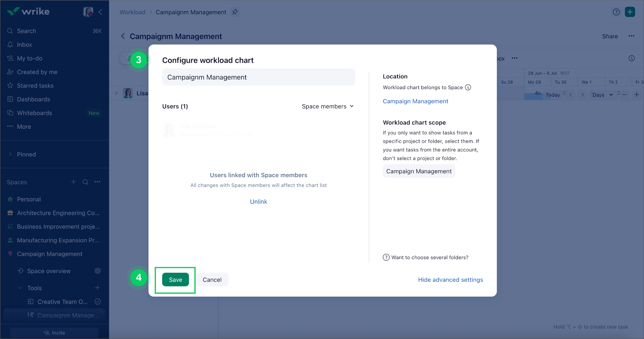Click the workload chart name input field
The height and width of the screenshot is (339, 644).
pos(258,77)
